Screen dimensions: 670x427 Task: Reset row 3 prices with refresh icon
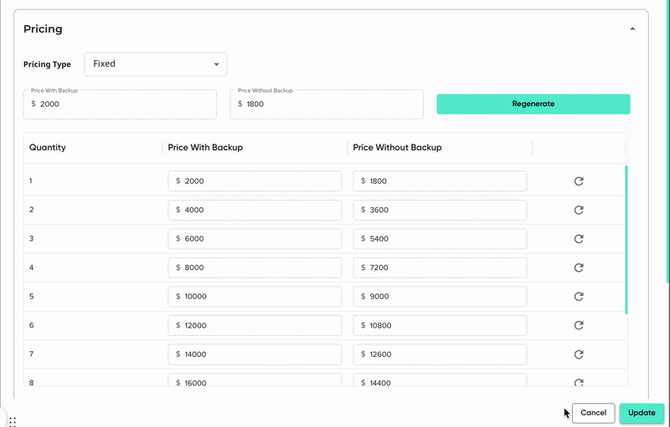tap(578, 239)
